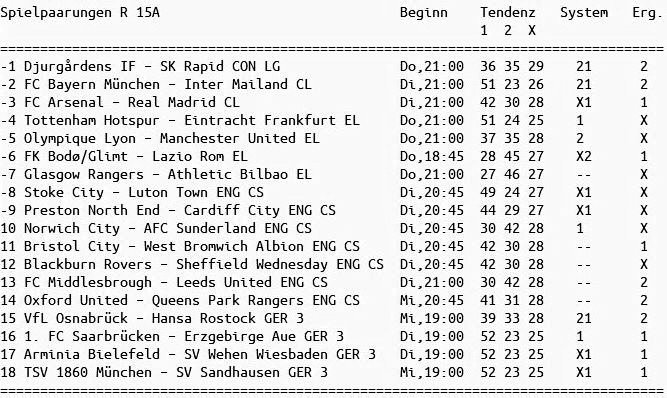This screenshot has height=398, width=667.
Task: Click the System column header
Action: point(584,13)
